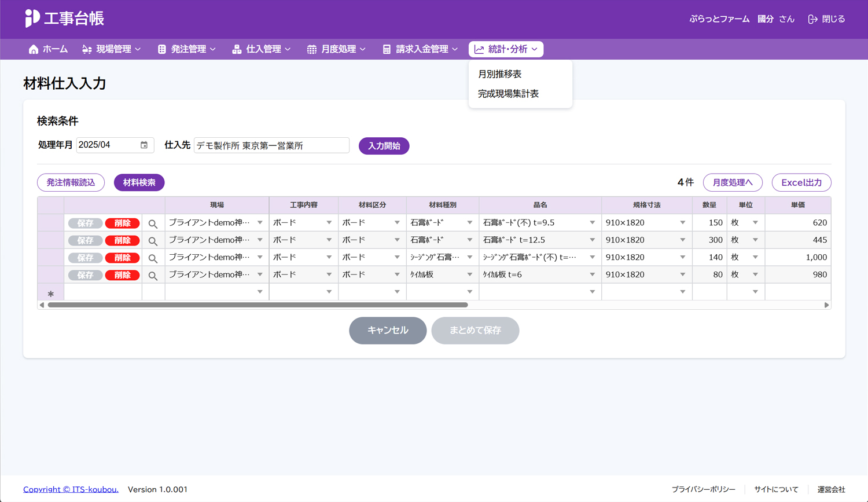This screenshot has width=868, height=502.
Task: Click the 発注情報読込 button
Action: pos(71,182)
